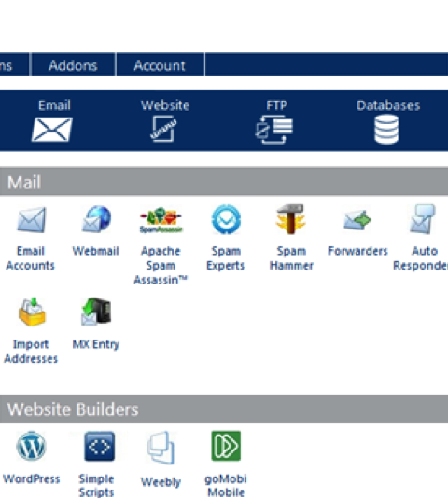Open the goMobi Mobile icon
The width and height of the screenshot is (448, 499).
(226, 446)
